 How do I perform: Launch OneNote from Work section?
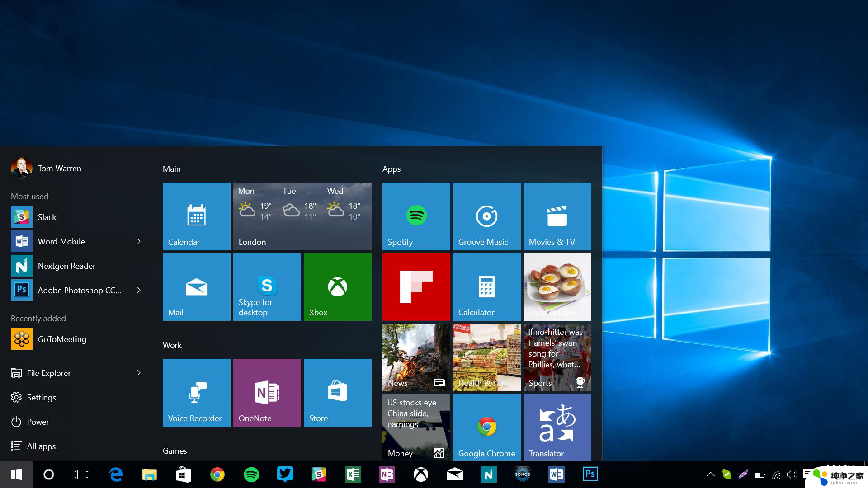(267, 392)
